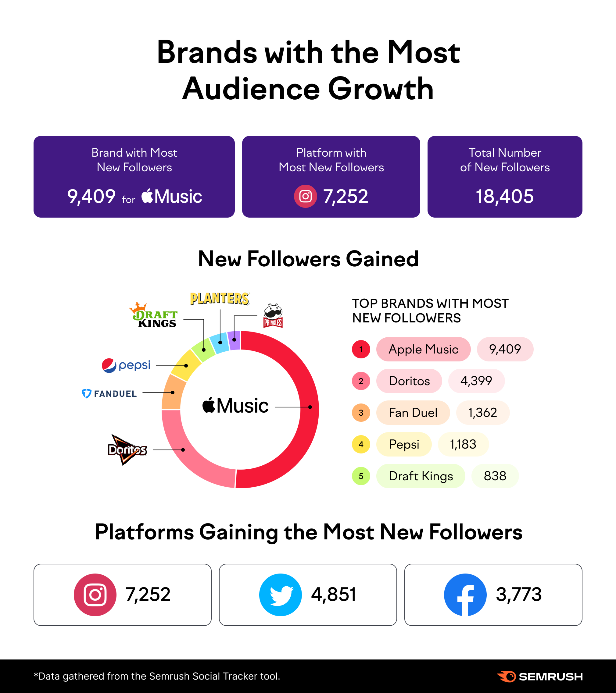Click the Facebook icon
Screen dimensions: 616x693
pos(465,595)
